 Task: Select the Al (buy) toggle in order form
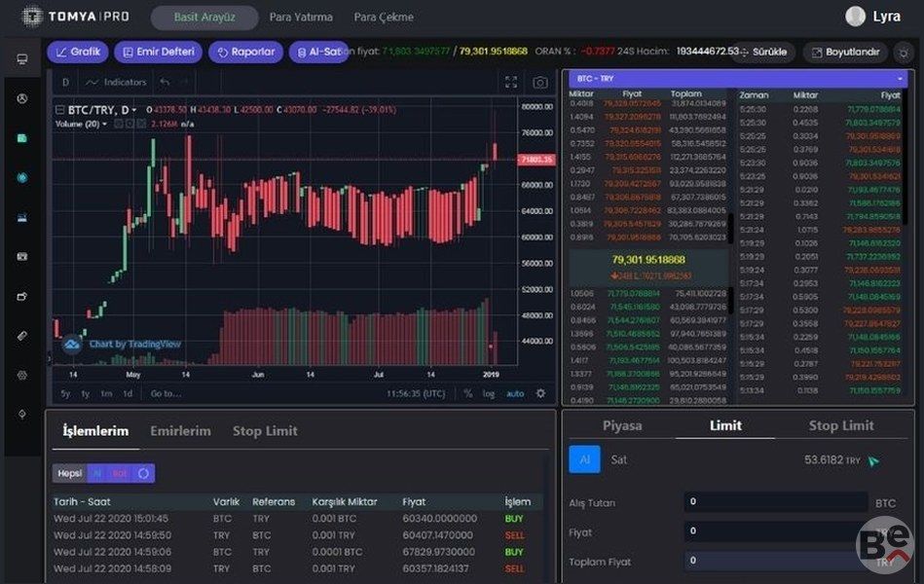click(584, 459)
